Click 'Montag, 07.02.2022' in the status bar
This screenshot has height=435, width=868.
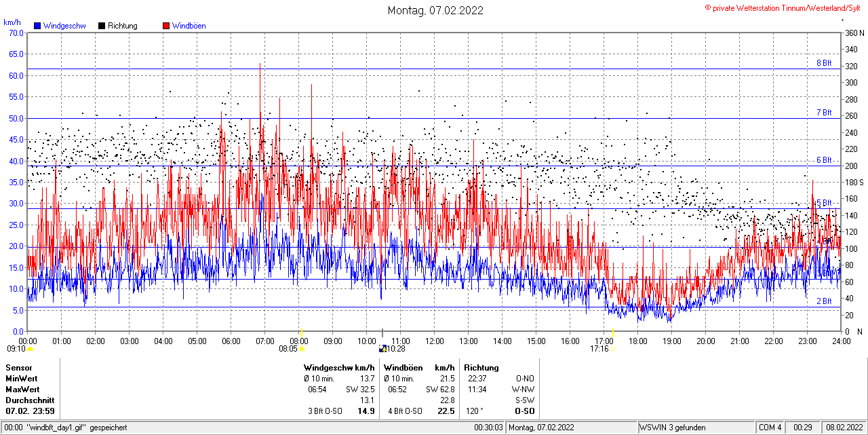(x=542, y=428)
